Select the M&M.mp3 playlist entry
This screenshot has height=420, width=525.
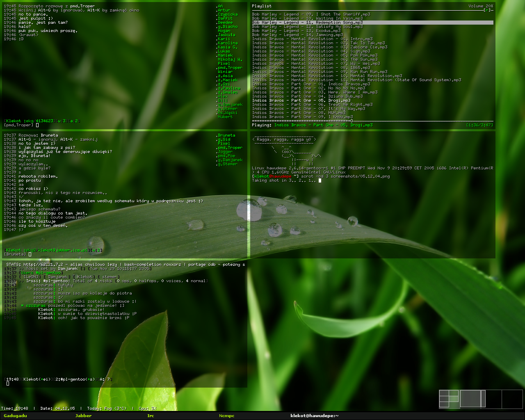[299, 113]
